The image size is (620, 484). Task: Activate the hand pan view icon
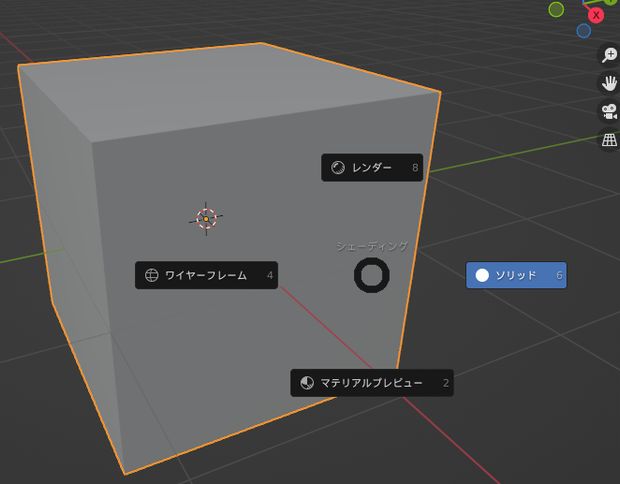pyautogui.click(x=609, y=83)
